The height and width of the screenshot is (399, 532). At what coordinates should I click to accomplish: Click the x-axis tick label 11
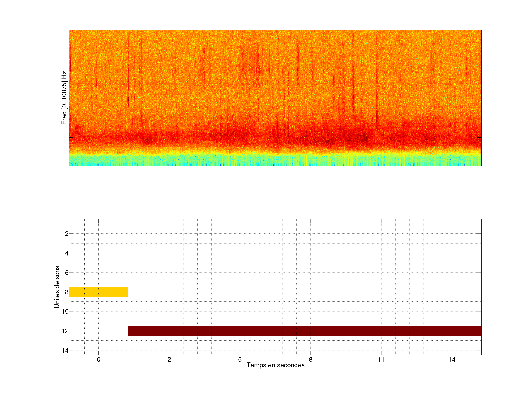coord(381,359)
